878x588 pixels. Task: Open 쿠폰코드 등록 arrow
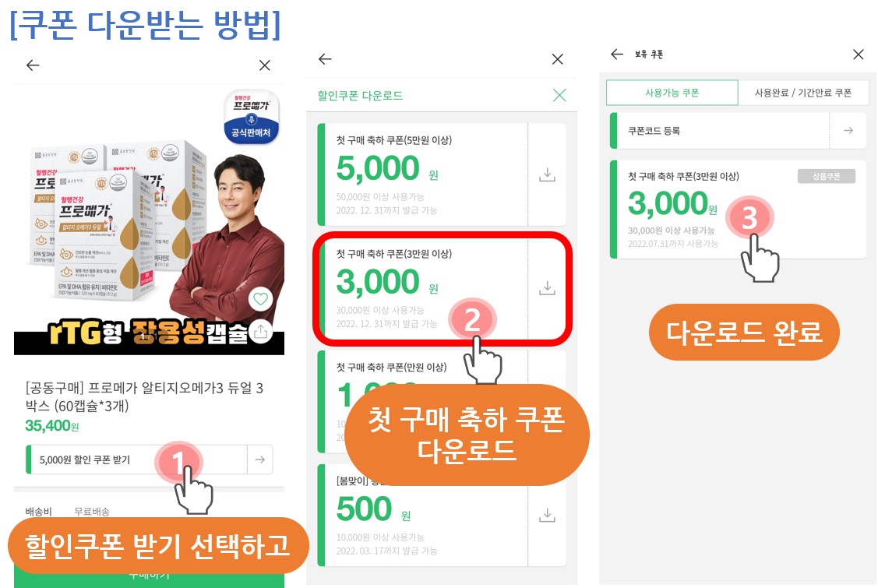click(x=848, y=131)
